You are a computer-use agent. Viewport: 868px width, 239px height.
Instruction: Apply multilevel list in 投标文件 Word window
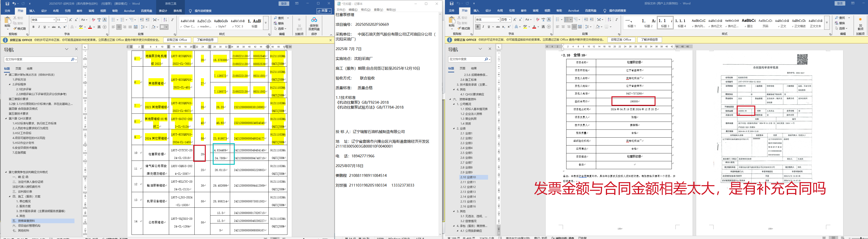[x=576, y=19]
